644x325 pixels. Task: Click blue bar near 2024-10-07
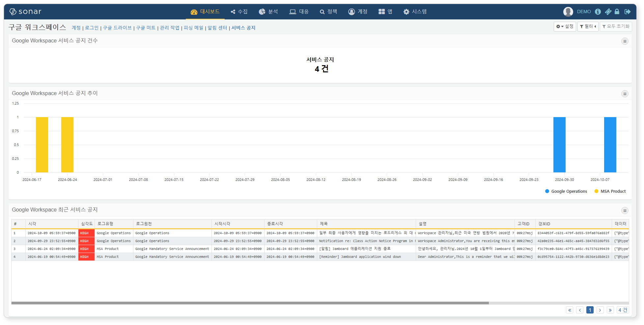pos(610,145)
